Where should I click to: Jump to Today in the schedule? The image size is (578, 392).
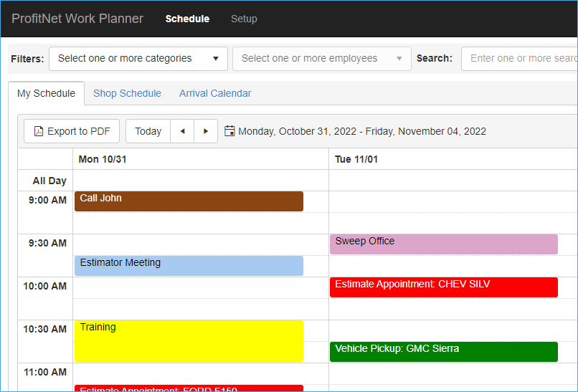click(x=148, y=131)
